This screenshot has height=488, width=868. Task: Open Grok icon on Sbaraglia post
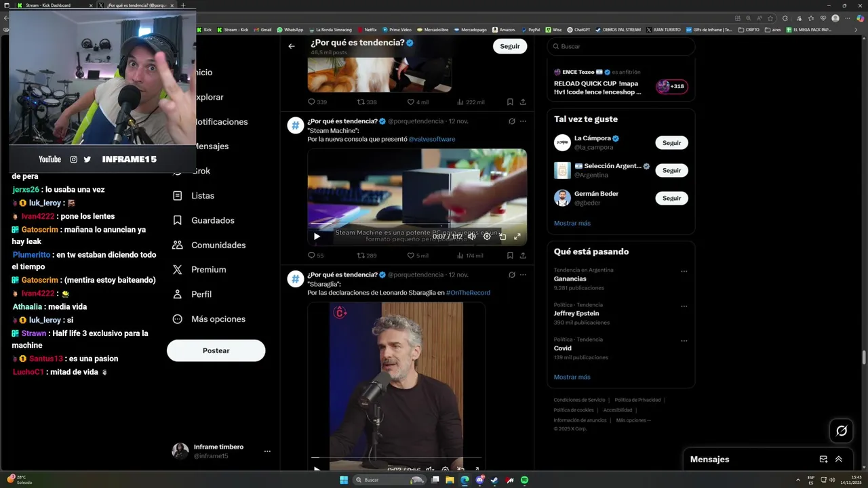[x=512, y=274]
